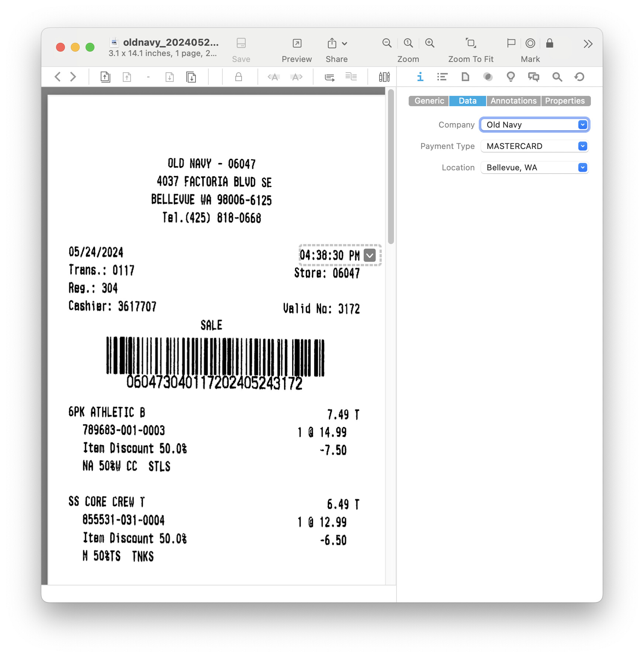644x657 pixels.
Task: Click the dropdown arrow next to 04:38:30 PM
Action: click(x=370, y=255)
